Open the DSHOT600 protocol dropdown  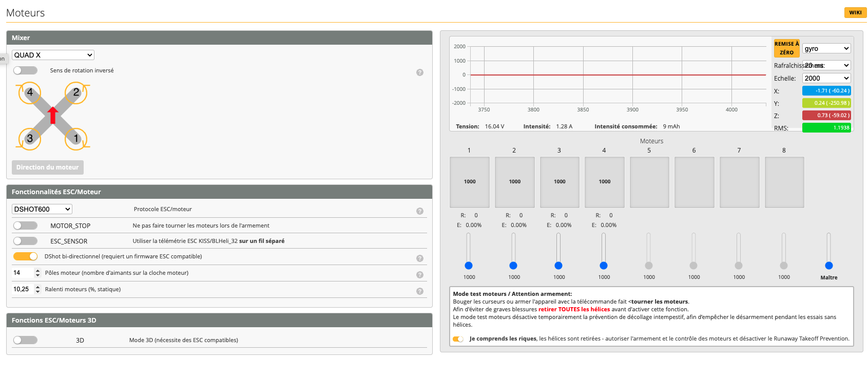pyautogui.click(x=42, y=209)
